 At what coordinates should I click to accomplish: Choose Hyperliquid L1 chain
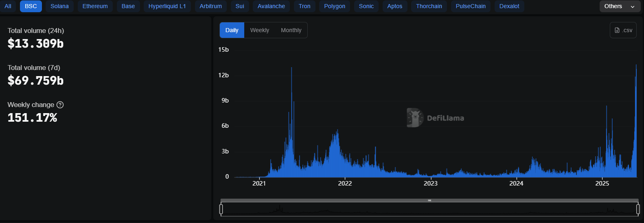click(167, 6)
